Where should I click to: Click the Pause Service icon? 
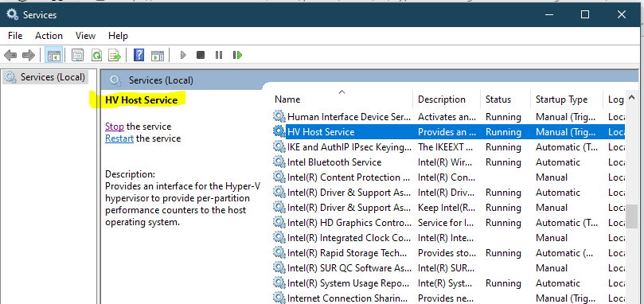click(219, 55)
